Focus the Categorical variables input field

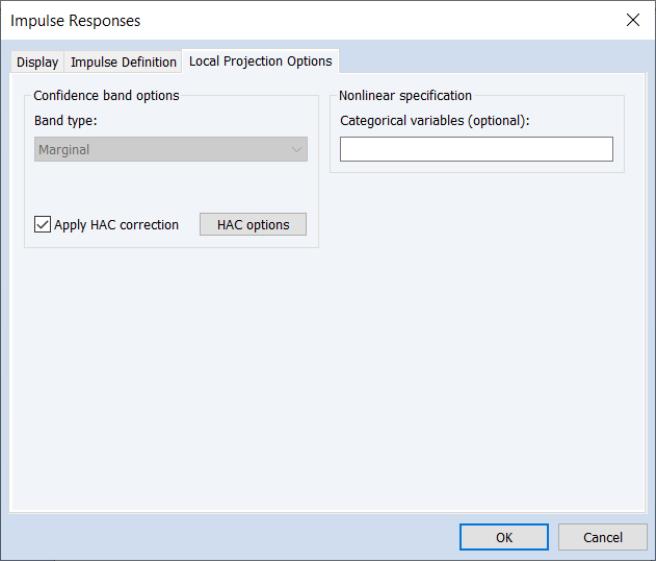pos(476,150)
